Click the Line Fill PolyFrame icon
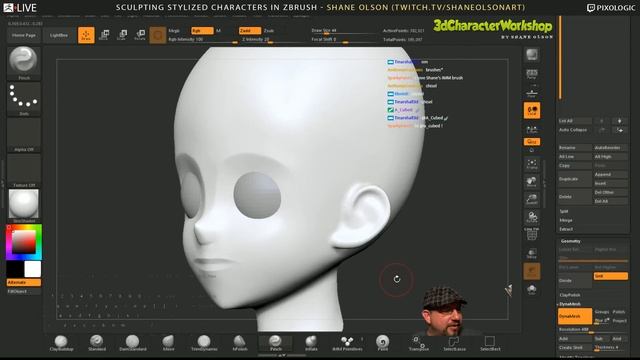Viewport: 640px width, 360px height. tap(531, 234)
